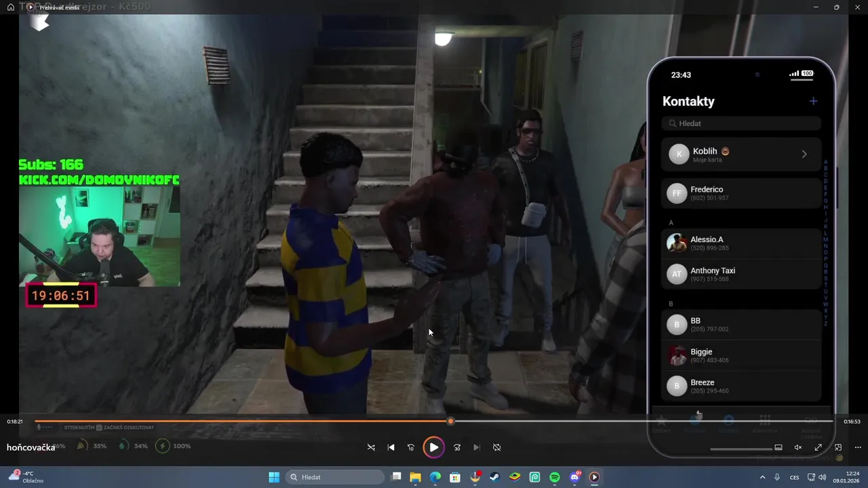The width and height of the screenshot is (868, 488).
Task: Select the Anthony Taxi contact
Action: tap(741, 274)
